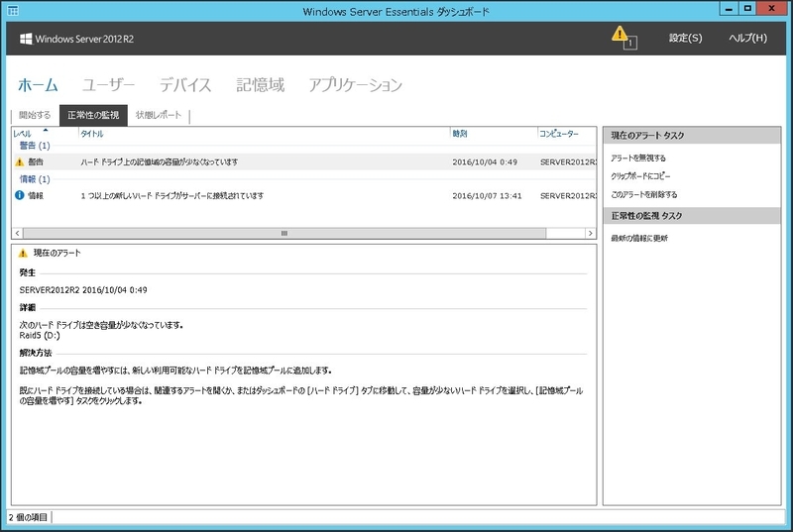Maximize the dashboard window
Image resolution: width=793 pixels, height=532 pixels.
pos(747,9)
